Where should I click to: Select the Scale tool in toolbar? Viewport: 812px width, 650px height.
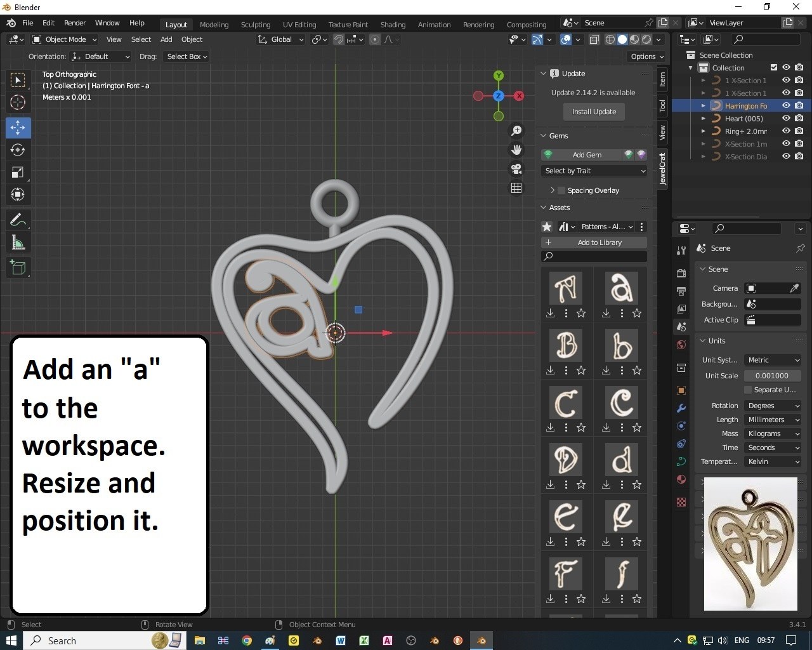[x=18, y=173]
